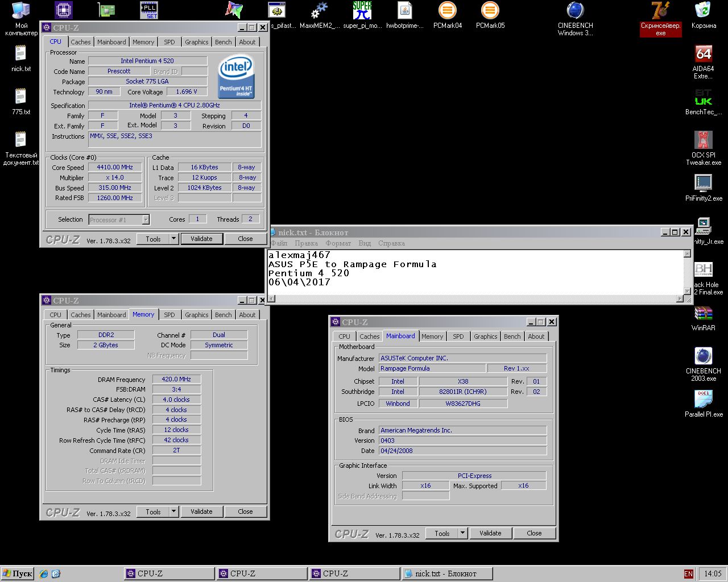The width and height of the screenshot is (728, 582).
Task: Click Notepad text line alexmaj467
Action: pyautogui.click(x=299, y=255)
